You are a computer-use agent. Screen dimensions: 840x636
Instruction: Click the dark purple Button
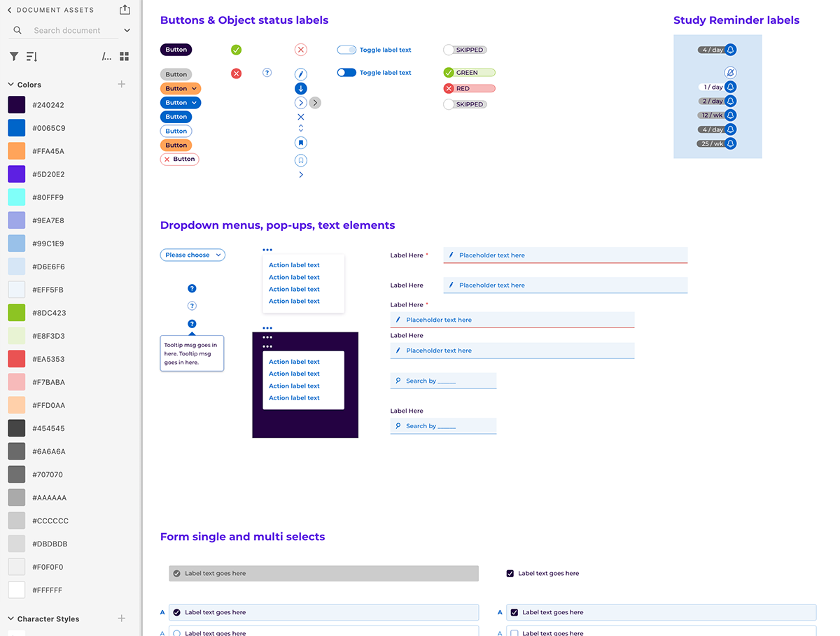tap(176, 50)
